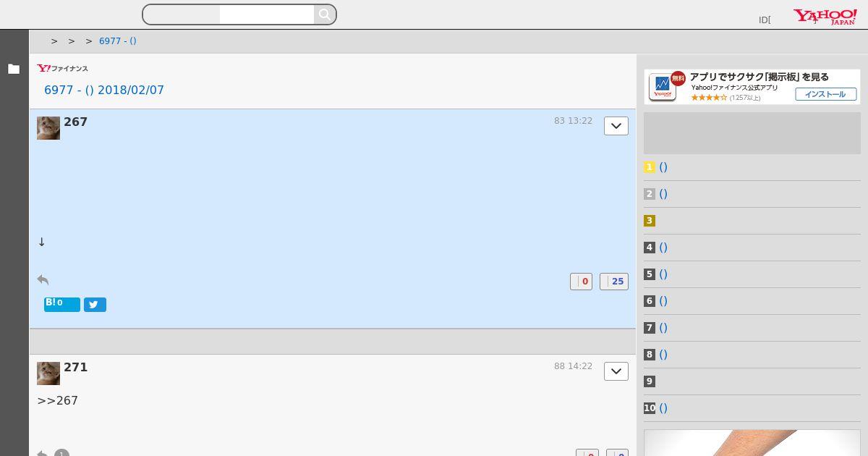Open the アプリでサクサク掲示板 ad banner
The height and width of the screenshot is (456, 868).
(x=752, y=87)
